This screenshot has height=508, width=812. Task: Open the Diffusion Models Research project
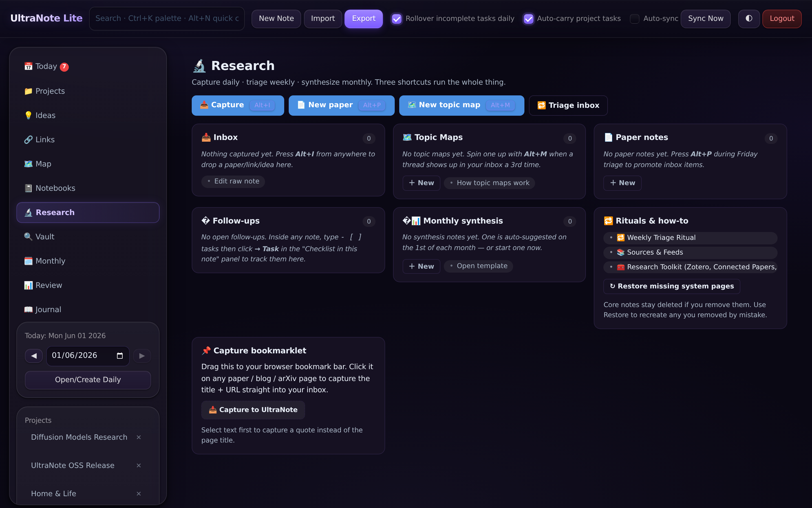(x=79, y=437)
